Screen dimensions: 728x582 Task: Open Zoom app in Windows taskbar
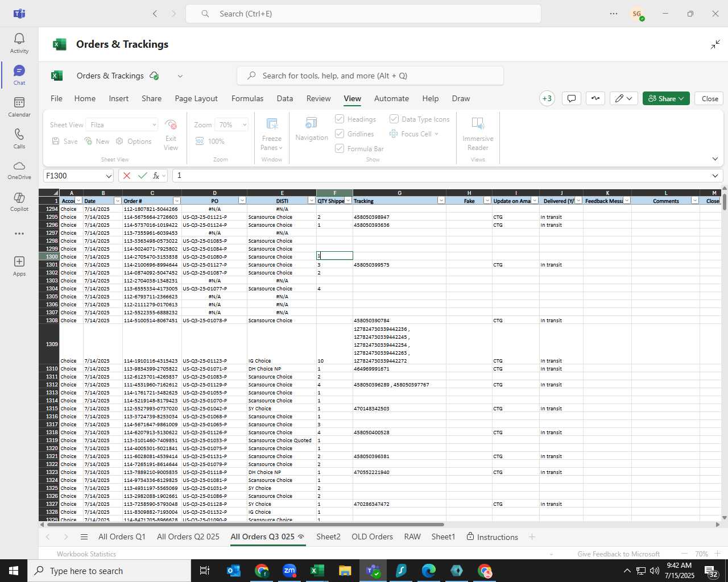coord(289,571)
